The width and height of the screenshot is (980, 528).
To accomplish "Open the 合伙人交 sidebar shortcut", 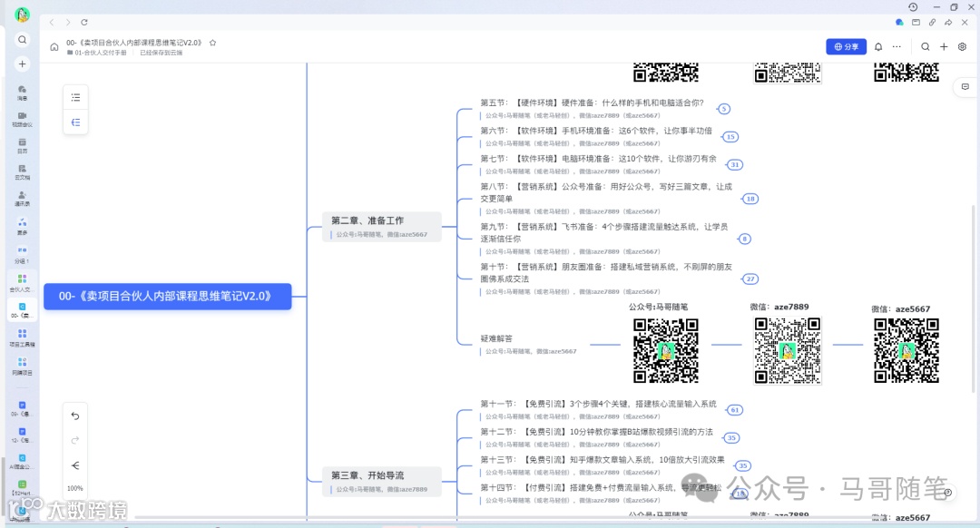I will coord(22,283).
